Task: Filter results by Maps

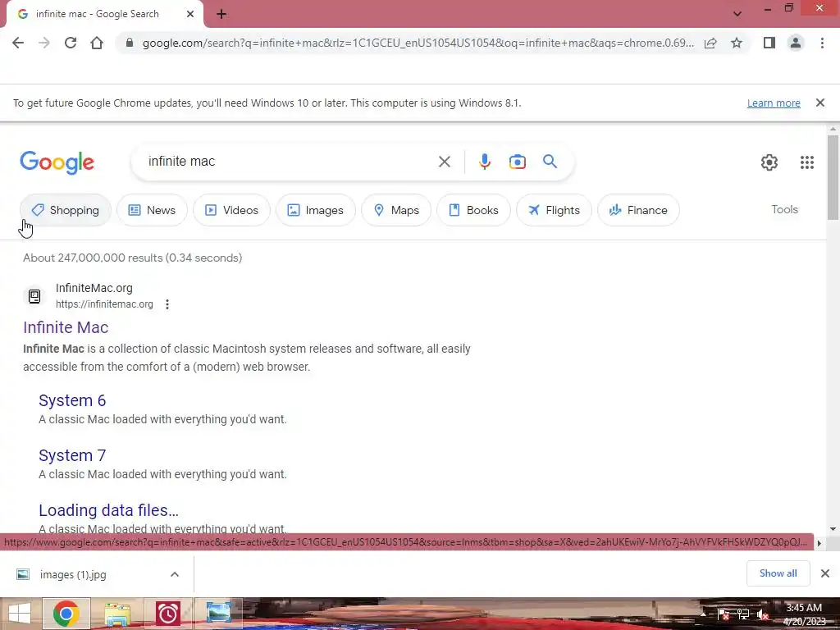Action: coord(396,210)
